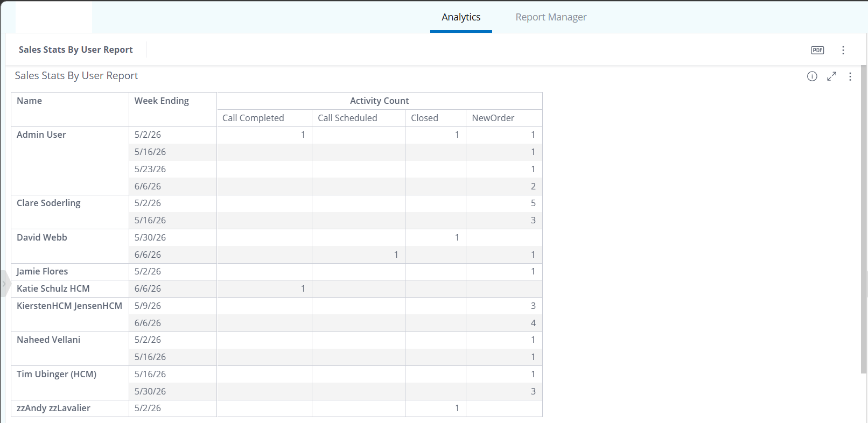Image resolution: width=868 pixels, height=423 pixels.
Task: Click Clare Soderling's NewOrder value 5
Action: [504, 203]
